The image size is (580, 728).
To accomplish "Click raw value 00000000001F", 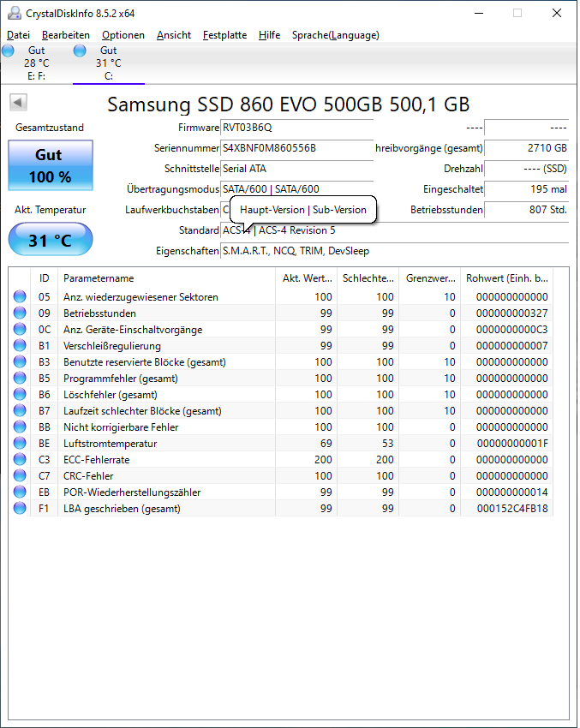I will coord(512,444).
